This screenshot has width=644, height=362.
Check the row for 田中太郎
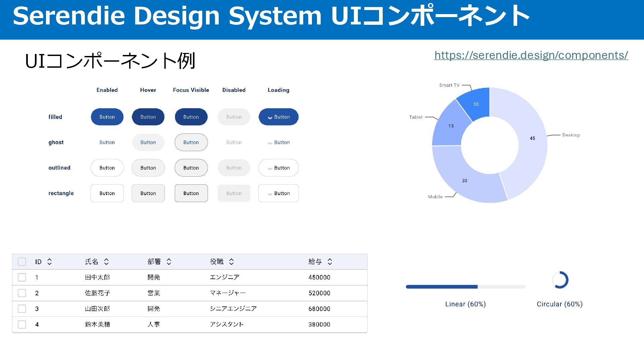(x=22, y=277)
